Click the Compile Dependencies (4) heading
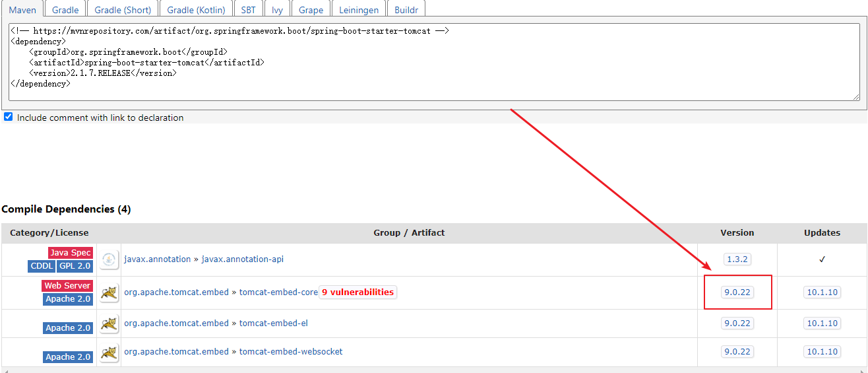This screenshot has width=868, height=373. point(67,209)
